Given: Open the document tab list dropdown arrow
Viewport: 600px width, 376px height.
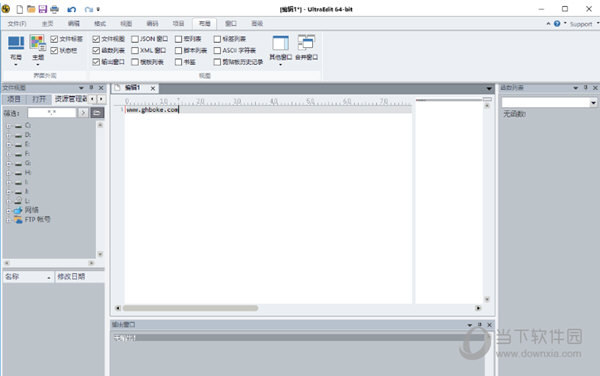Looking at the screenshot, I should pyautogui.click(x=489, y=89).
